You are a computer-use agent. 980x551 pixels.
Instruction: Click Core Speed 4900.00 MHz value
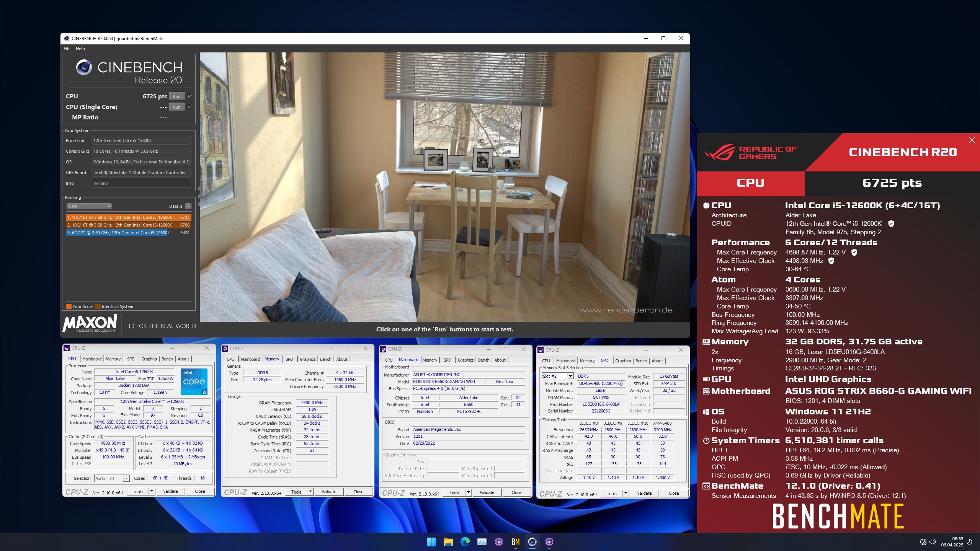click(x=113, y=443)
